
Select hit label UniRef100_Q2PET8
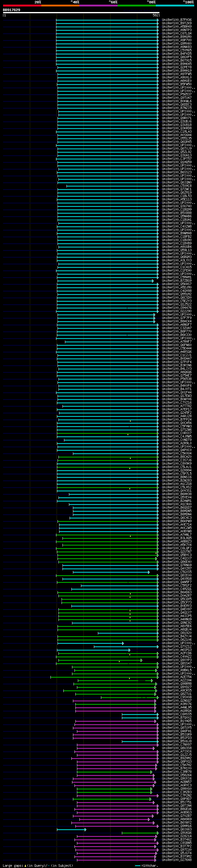[x=177, y=67]
